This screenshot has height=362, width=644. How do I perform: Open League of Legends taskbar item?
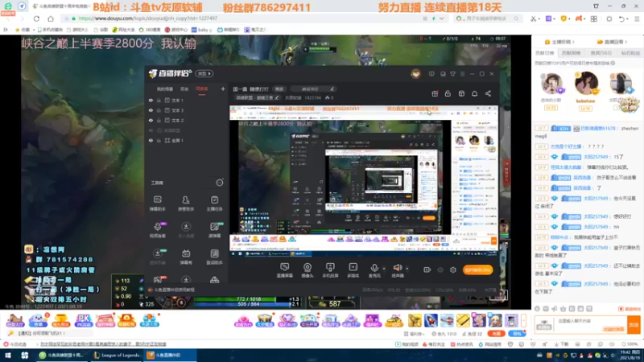tap(116, 356)
